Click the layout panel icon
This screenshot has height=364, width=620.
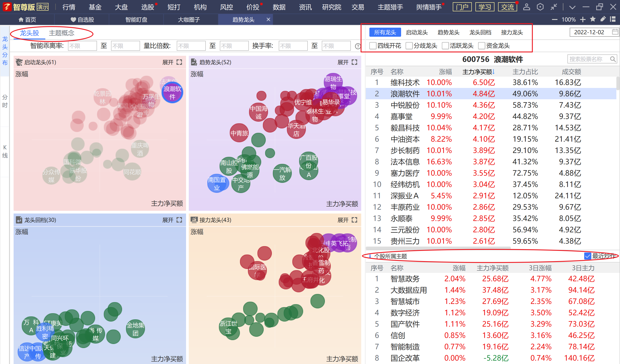pyautogui.click(x=613, y=19)
